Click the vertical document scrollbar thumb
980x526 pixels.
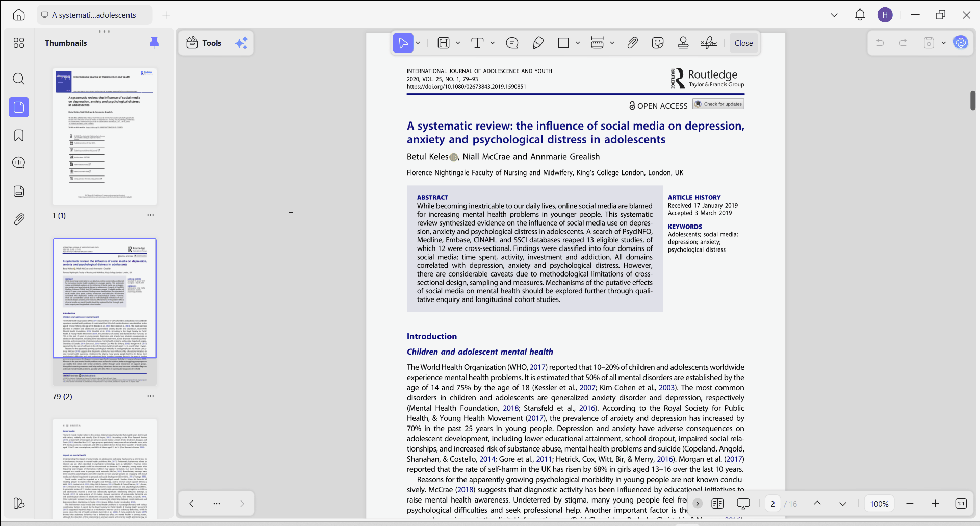click(x=973, y=101)
